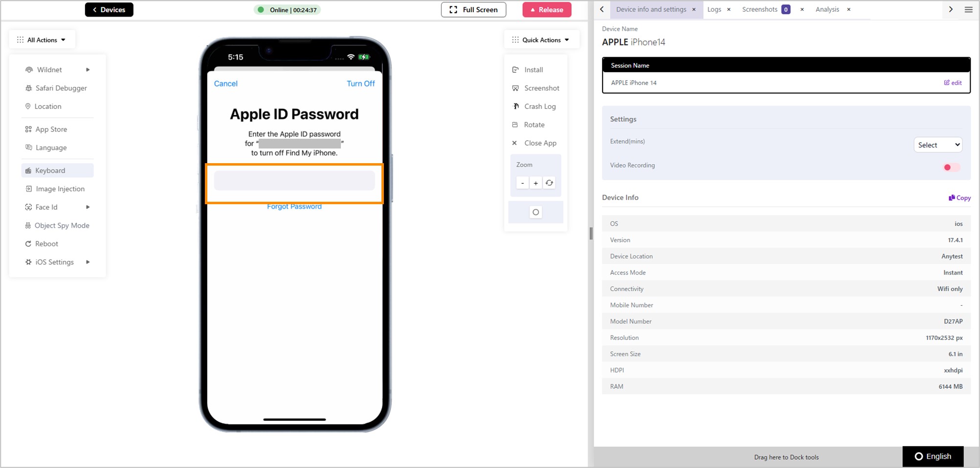
Task: Open the Extend(mins) Select dropdown
Action: 938,145
